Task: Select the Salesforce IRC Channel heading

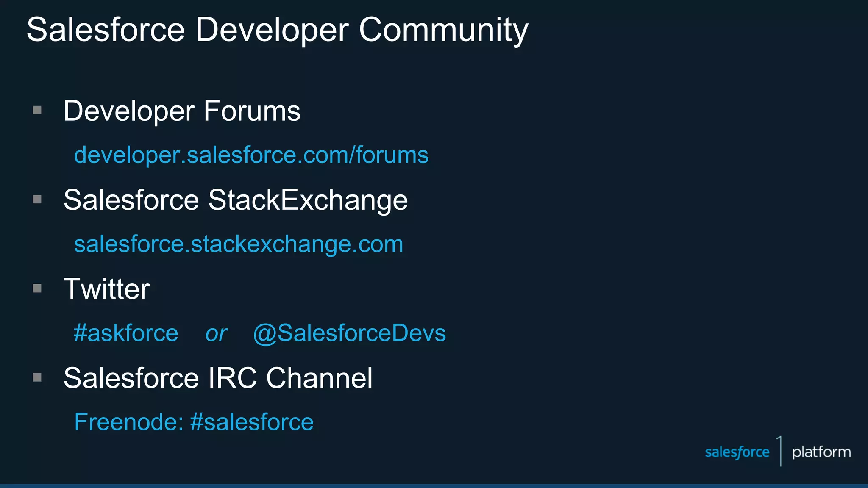Action: click(x=218, y=378)
